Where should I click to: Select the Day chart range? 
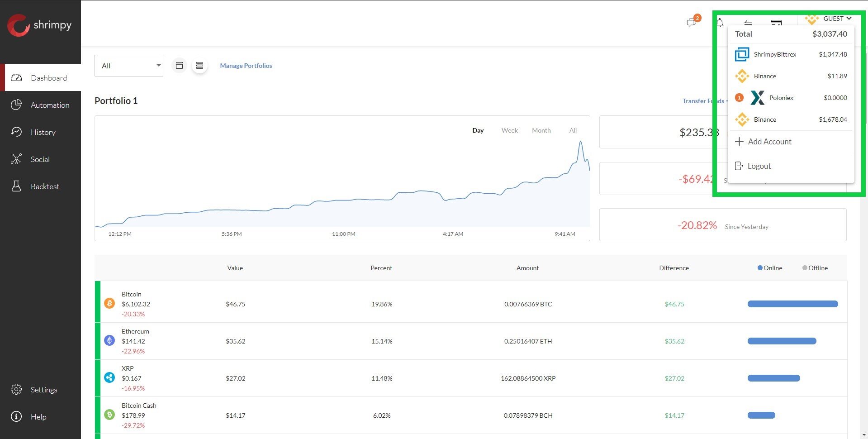coord(478,130)
